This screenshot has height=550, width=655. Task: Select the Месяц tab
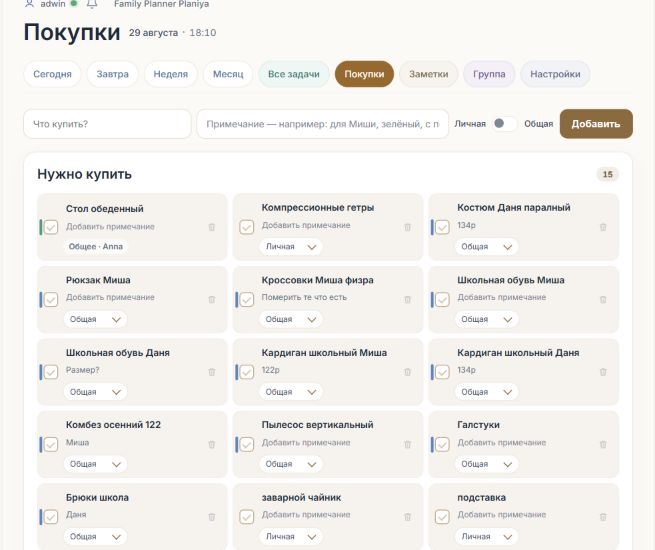pyautogui.click(x=228, y=74)
